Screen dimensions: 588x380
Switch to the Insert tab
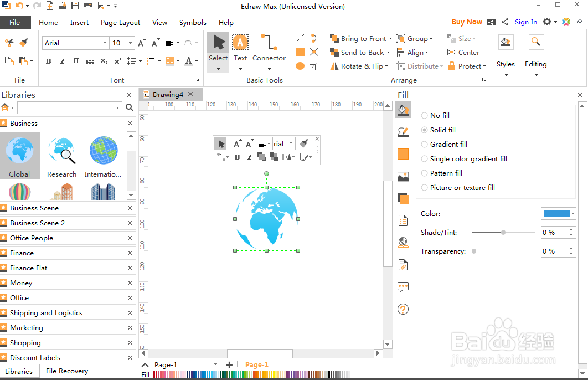point(79,23)
